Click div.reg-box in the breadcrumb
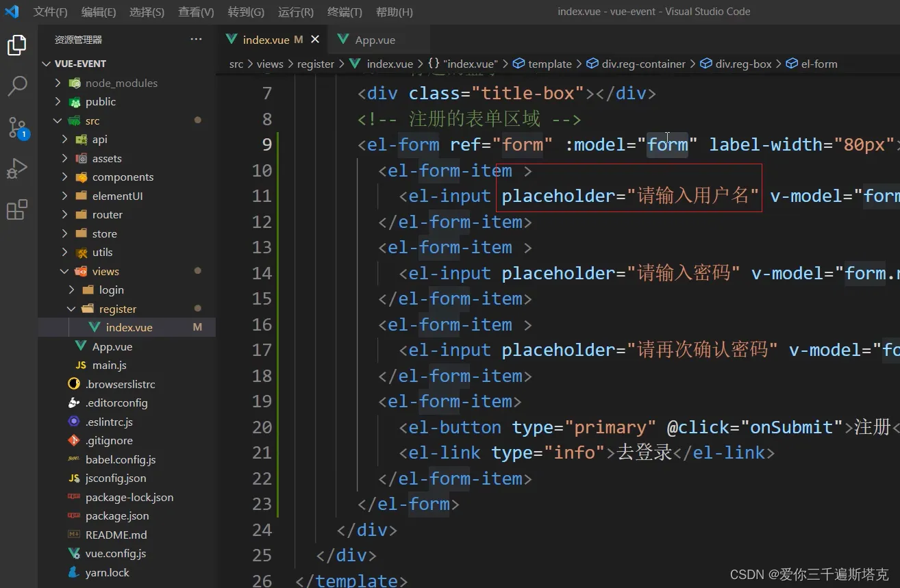 pos(743,64)
